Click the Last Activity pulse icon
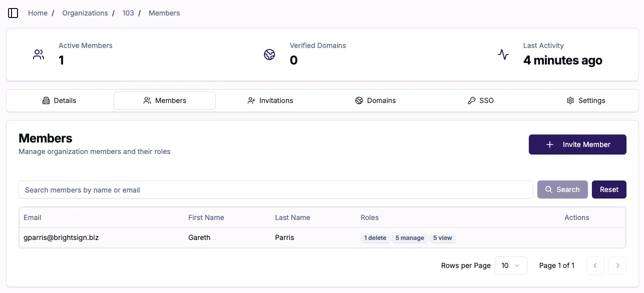644x293 pixels. coord(503,54)
